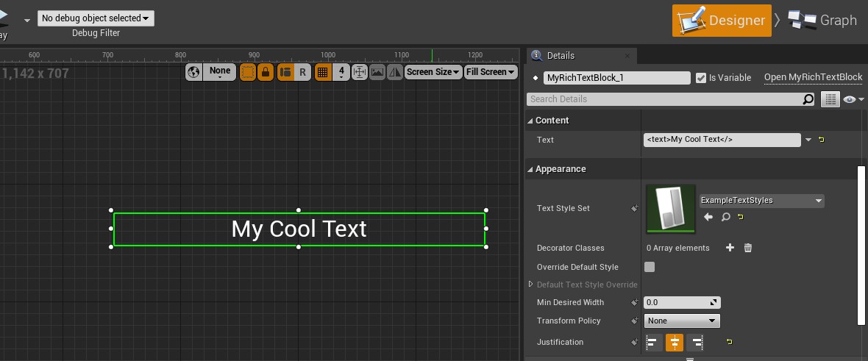
Task: Click the zoom-to-fit icon in viewport toolbar
Action: click(x=360, y=72)
